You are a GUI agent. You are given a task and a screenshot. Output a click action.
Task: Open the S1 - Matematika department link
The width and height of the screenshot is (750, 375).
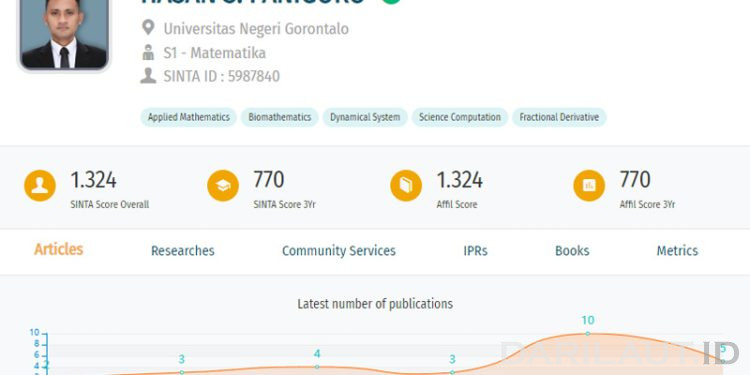[x=214, y=53]
